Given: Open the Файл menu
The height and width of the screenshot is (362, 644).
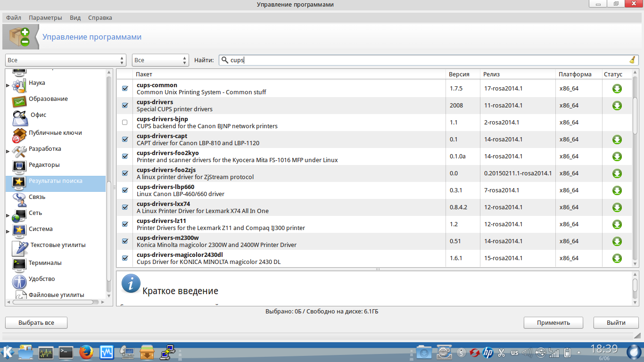Looking at the screenshot, I should pos(14,18).
